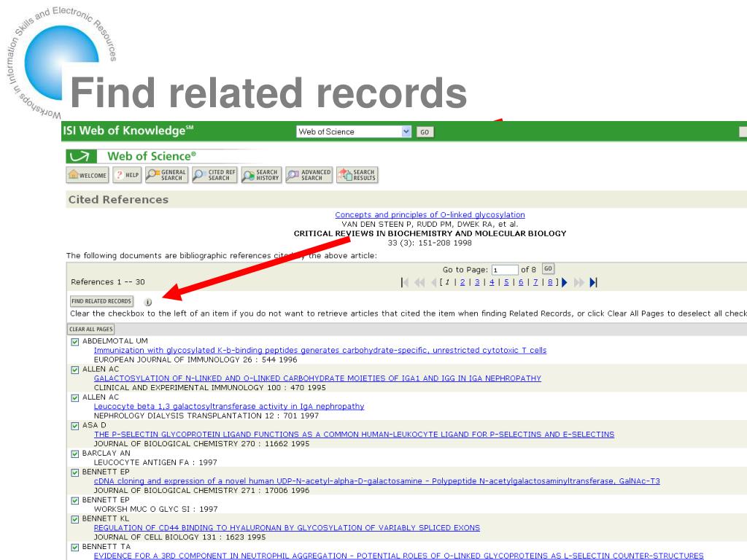Click JOURNAL OF CELL BIOLOGY 131 citation
Image resolution: width=747 pixels, height=560 pixels.
179,537
